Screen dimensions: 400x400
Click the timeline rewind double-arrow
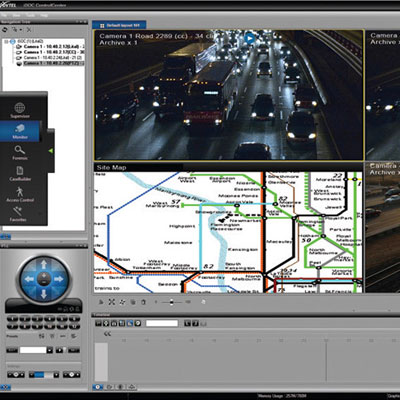click(x=107, y=334)
